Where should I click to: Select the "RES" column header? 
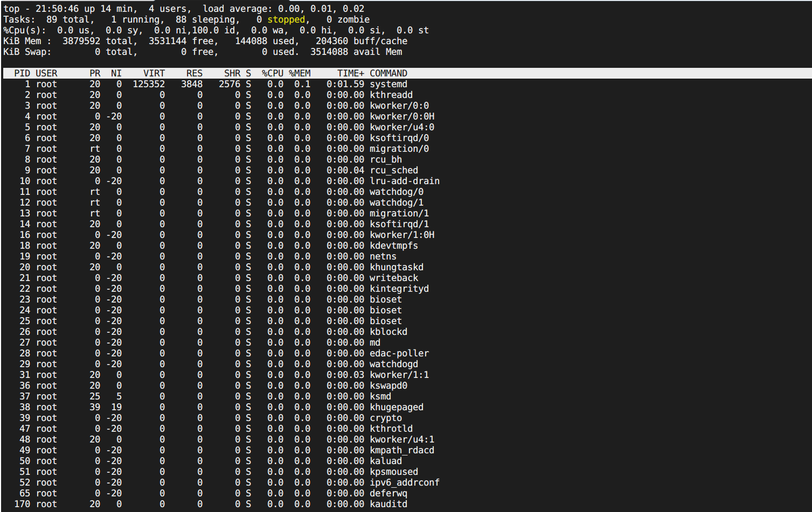pyautogui.click(x=195, y=73)
